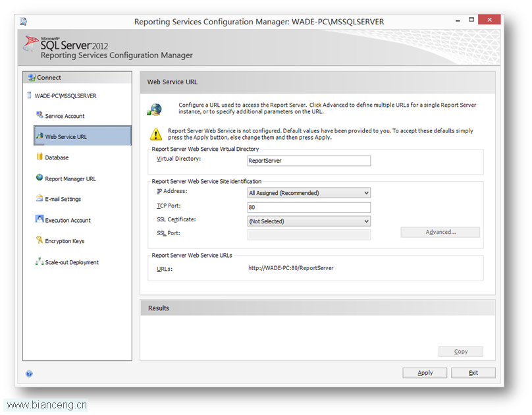This screenshot has width=532, height=415.
Task: Click the SQL Server 2012 logo
Action: pyautogui.click(x=65, y=43)
